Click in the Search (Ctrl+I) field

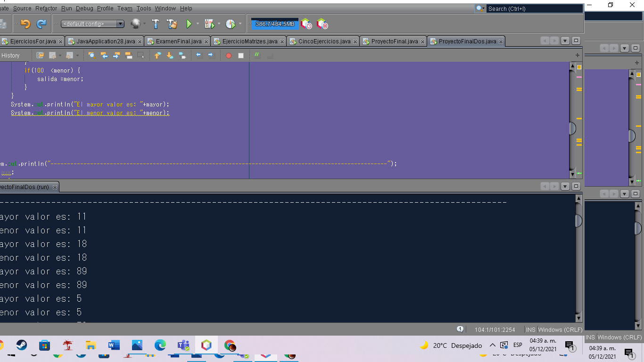(535, 8)
